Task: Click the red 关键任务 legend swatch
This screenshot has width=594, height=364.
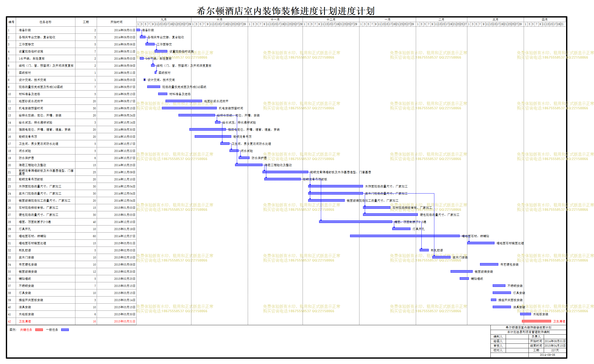Action: [39, 330]
